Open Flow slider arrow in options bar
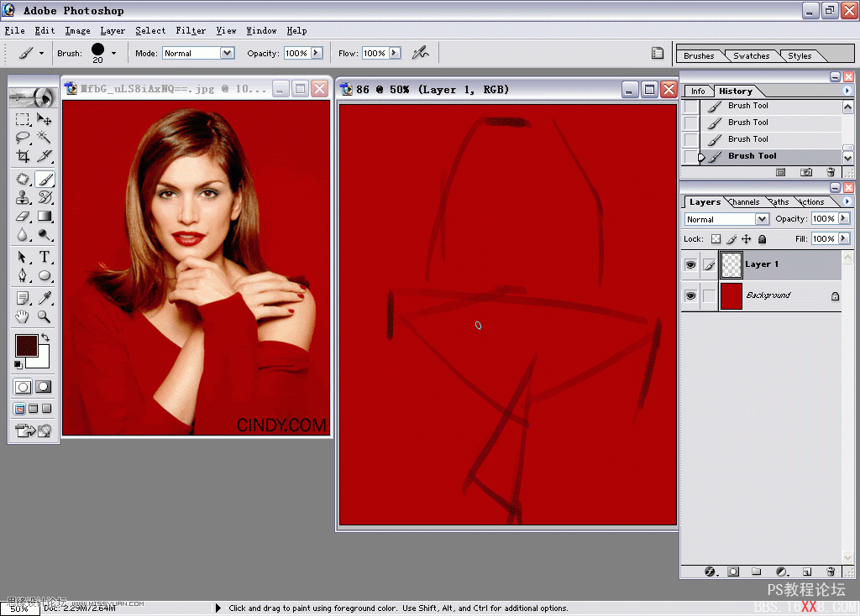The width and height of the screenshot is (860, 616). click(395, 53)
